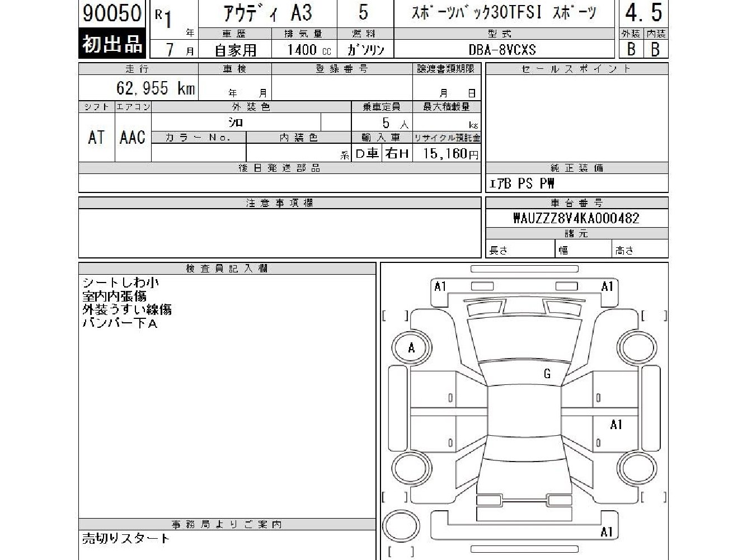Click the 検査員記入欄 header

pos(227,269)
